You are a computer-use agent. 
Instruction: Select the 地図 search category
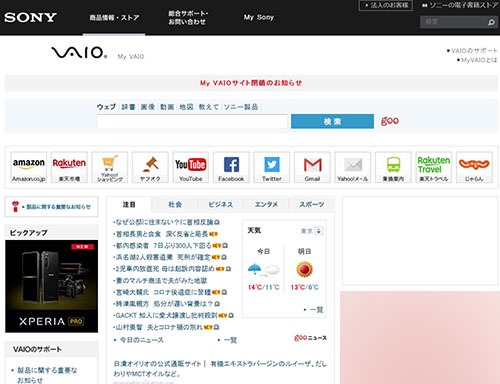(x=186, y=107)
